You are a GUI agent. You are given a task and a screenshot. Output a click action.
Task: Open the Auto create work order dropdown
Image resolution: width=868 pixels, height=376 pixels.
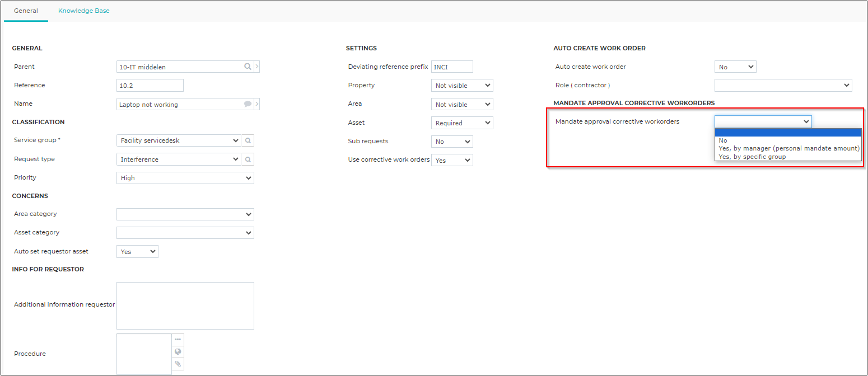click(x=735, y=67)
